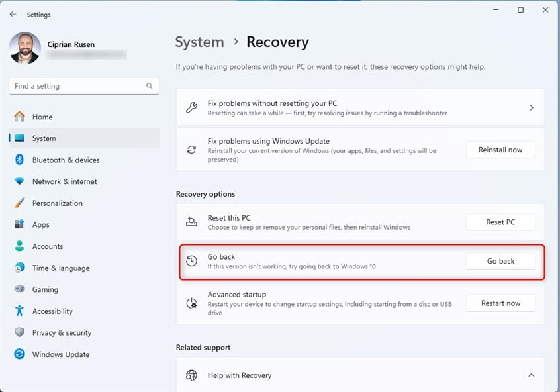Click the Related support heading
This screenshot has width=560, height=392.
click(203, 348)
